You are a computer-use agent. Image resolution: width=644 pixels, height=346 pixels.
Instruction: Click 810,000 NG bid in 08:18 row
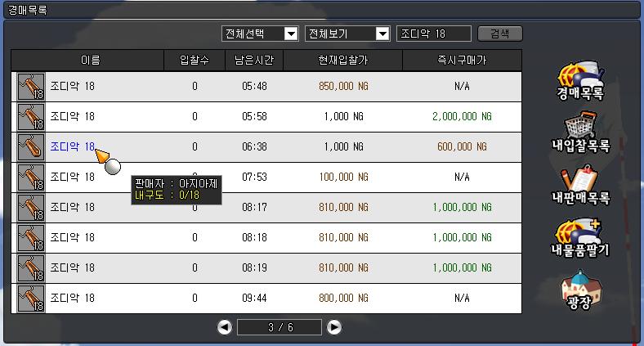(343, 237)
